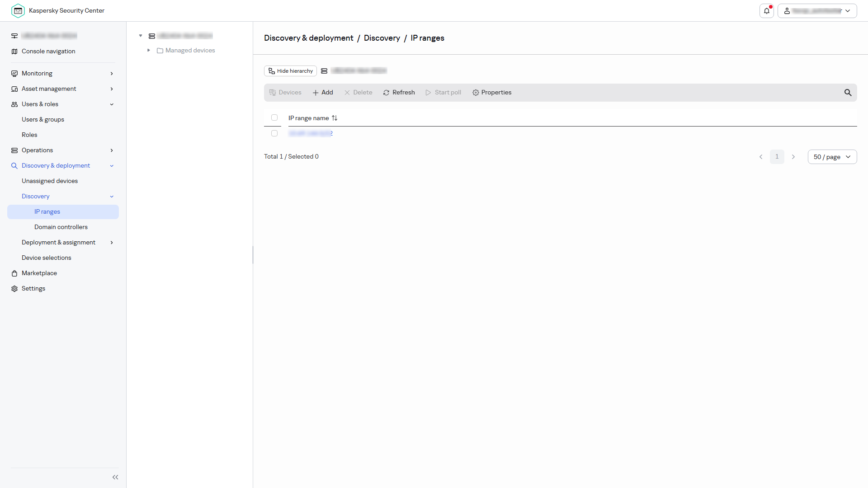
Task: Click the Refresh button
Action: tap(399, 93)
